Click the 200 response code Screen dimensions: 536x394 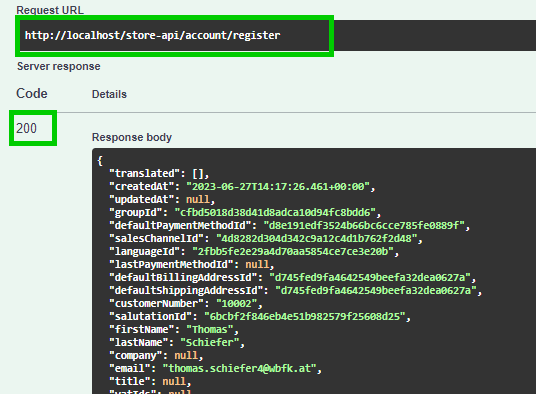click(x=26, y=128)
